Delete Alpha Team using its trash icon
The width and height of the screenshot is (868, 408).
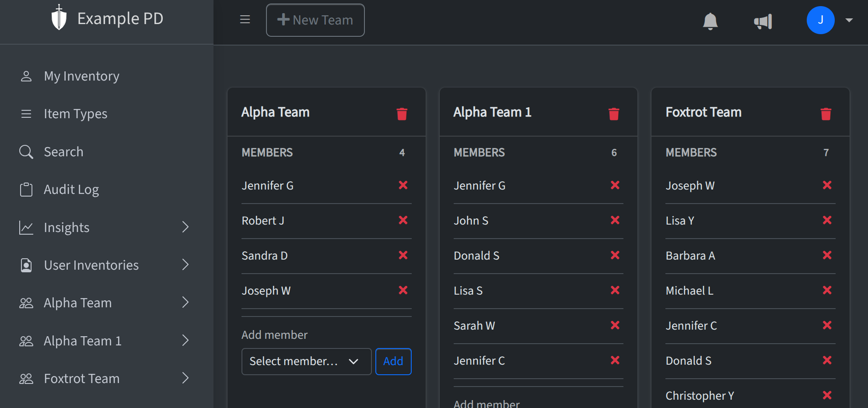[x=402, y=113]
